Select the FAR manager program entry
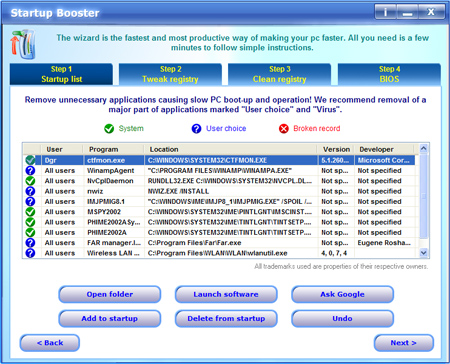450x364 pixels. click(114, 243)
